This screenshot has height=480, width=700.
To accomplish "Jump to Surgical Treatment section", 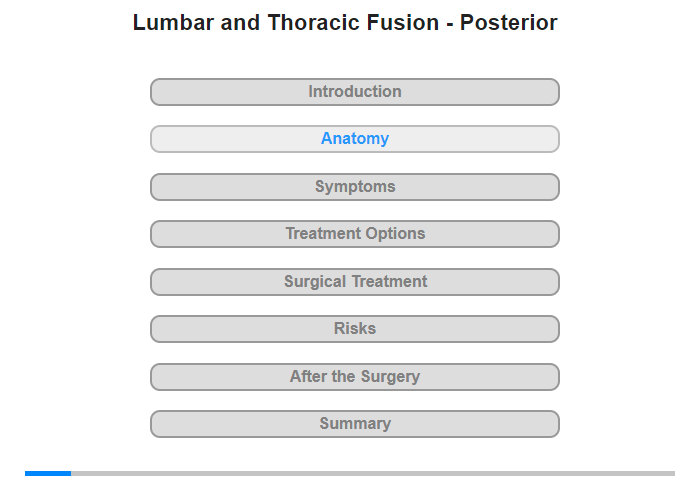I will (354, 282).
